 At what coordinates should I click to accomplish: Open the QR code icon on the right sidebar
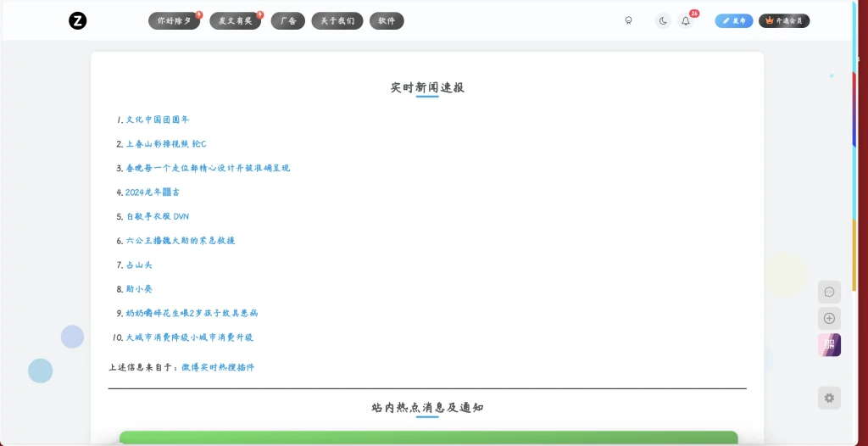click(x=829, y=345)
